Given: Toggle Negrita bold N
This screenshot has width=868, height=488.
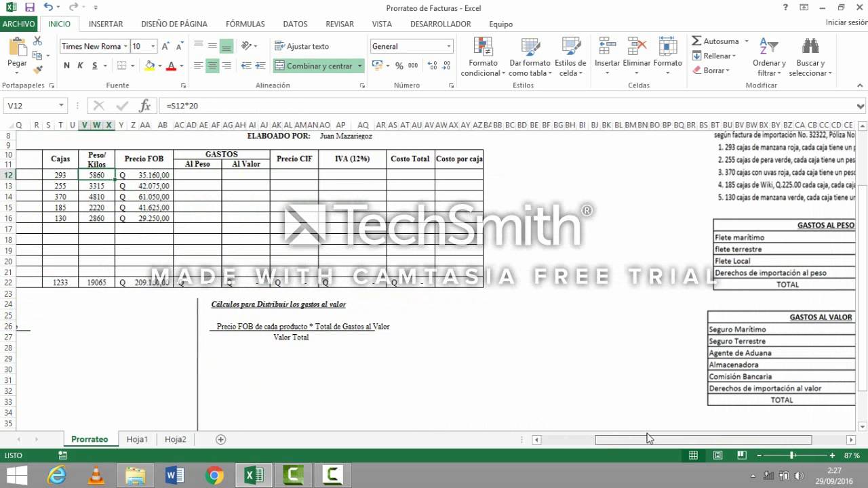Looking at the screenshot, I should coord(66,66).
